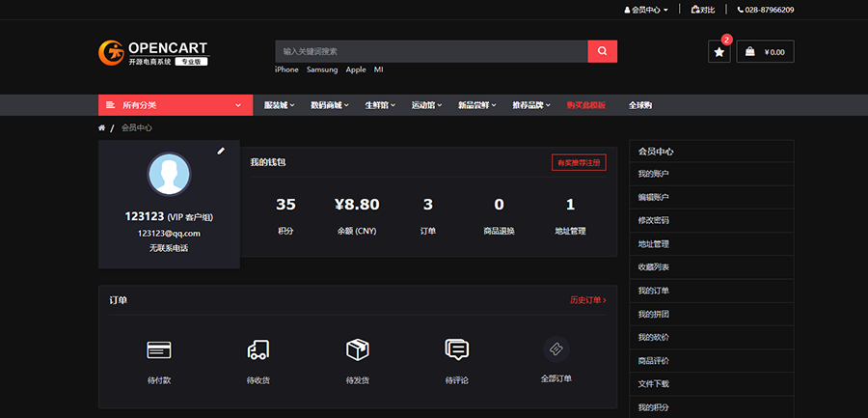868x418 pixels.
Task: Expand the 服装城 menu
Action: click(x=279, y=105)
